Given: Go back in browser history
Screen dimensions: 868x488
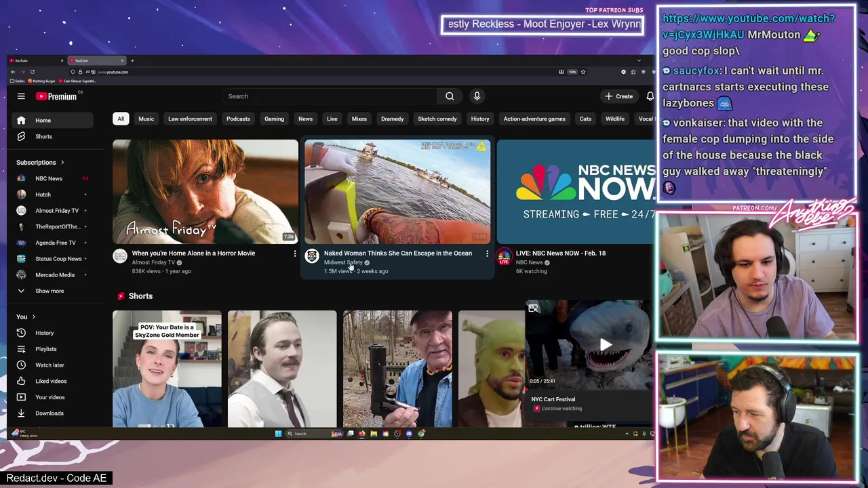Looking at the screenshot, I should pyautogui.click(x=13, y=72).
